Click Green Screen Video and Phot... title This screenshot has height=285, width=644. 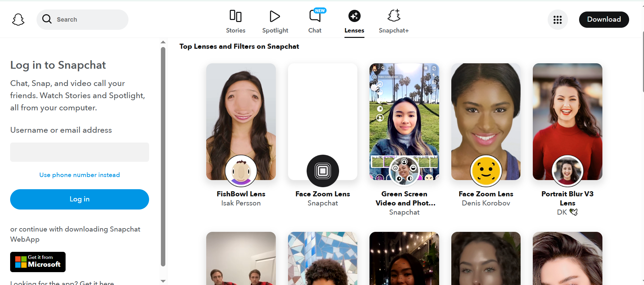pyautogui.click(x=405, y=198)
